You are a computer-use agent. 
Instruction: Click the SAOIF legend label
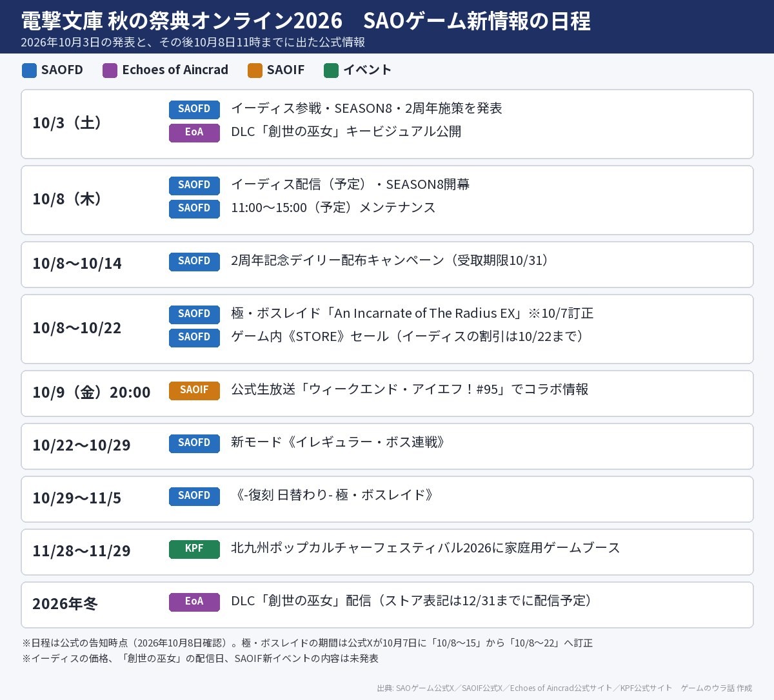286,70
